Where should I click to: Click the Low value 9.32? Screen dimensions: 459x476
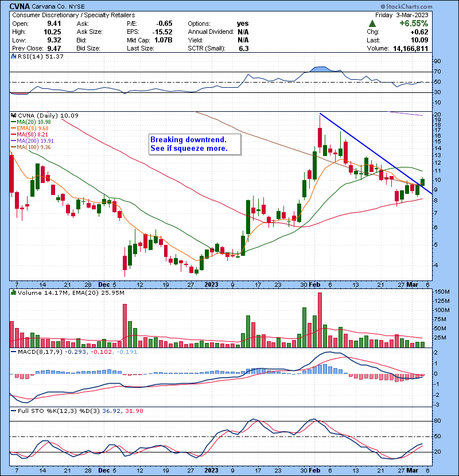click(x=54, y=40)
